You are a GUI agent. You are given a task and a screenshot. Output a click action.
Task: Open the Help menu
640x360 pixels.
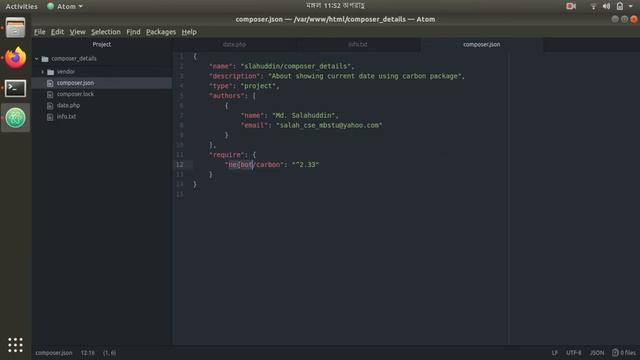(x=189, y=32)
